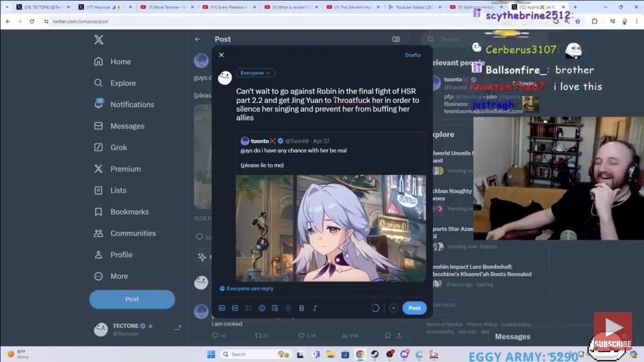Open Drafts in the compose dialog
The width and height of the screenshot is (644, 362).
pyautogui.click(x=413, y=55)
